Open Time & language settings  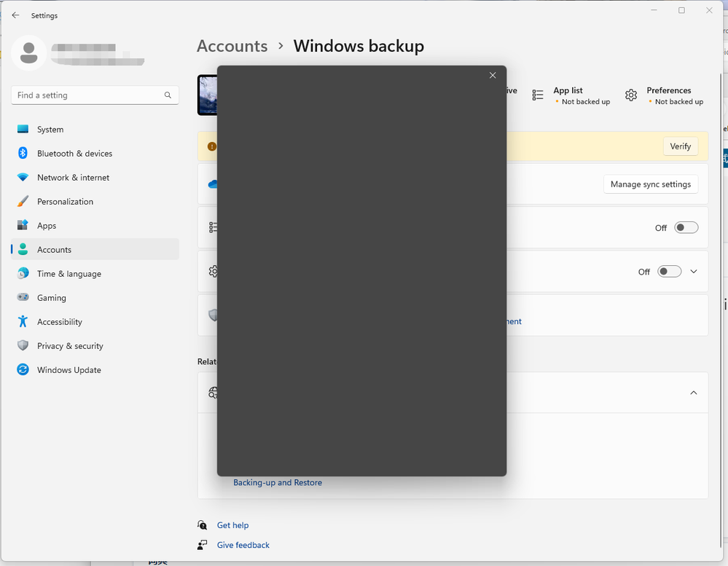tap(95, 274)
